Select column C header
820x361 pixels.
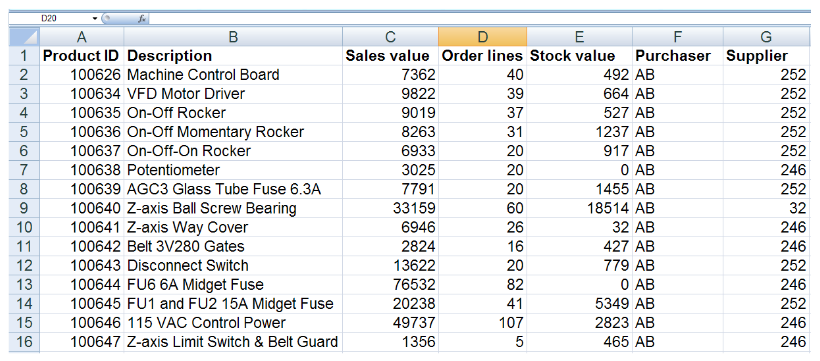[x=390, y=37]
